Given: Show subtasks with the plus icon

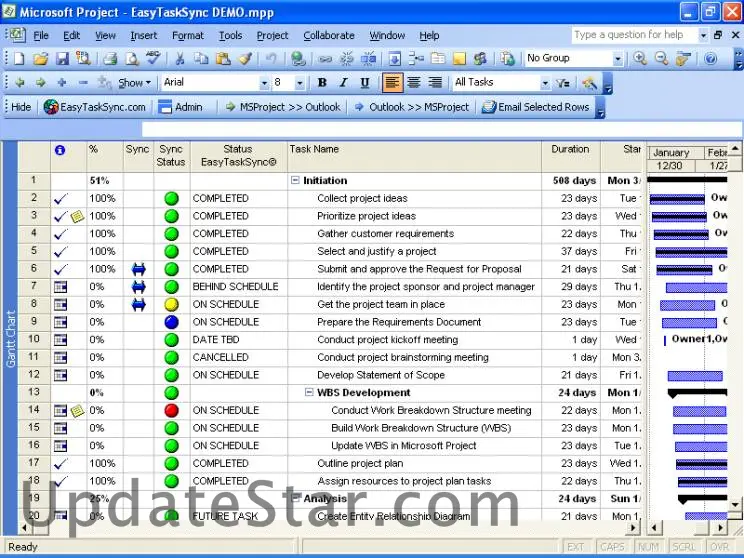Looking at the screenshot, I should pyautogui.click(x=62, y=83).
